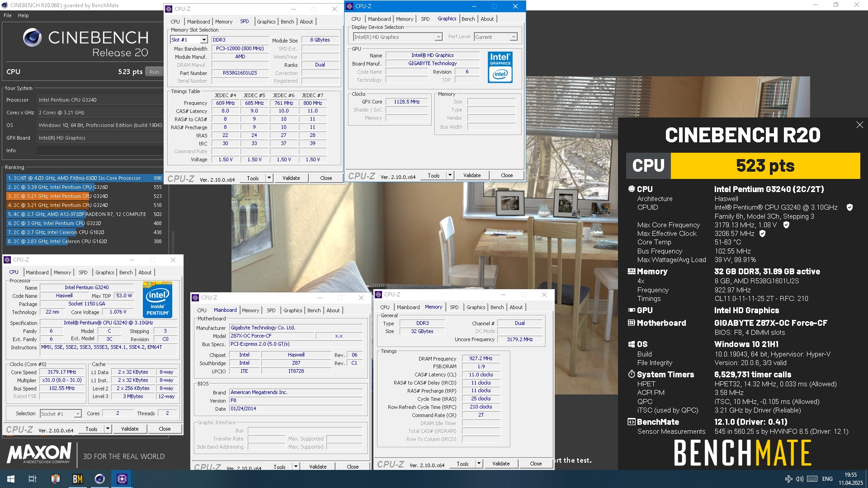Screen dimensions: 868x488
Task: Switch to BenchMate via its BM taskbar icon
Action: [x=78, y=479]
